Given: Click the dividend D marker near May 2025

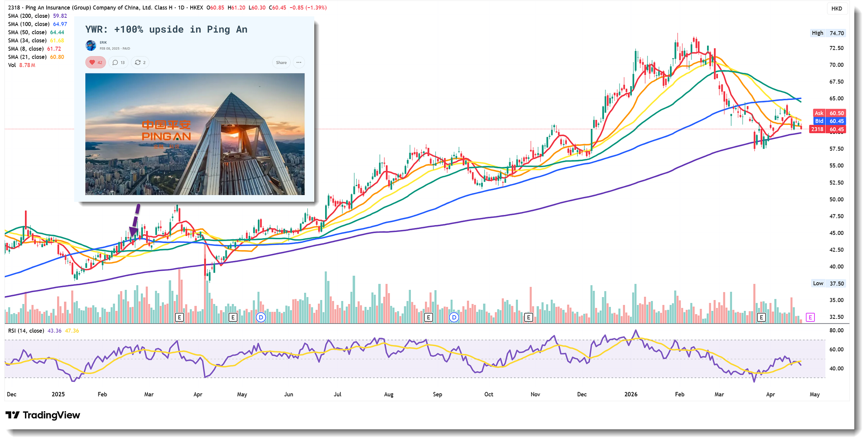Looking at the screenshot, I should coord(261,317).
